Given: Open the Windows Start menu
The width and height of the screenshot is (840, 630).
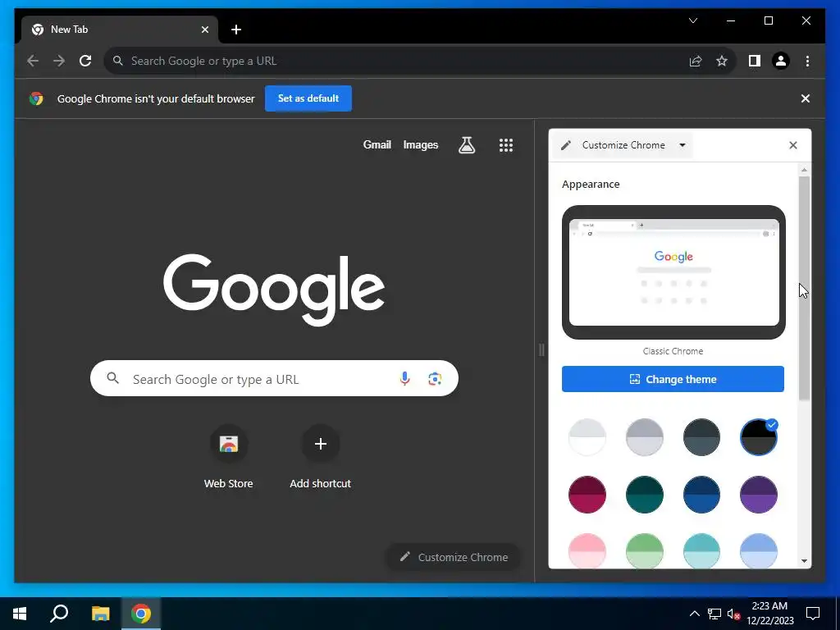Looking at the screenshot, I should click(20, 614).
